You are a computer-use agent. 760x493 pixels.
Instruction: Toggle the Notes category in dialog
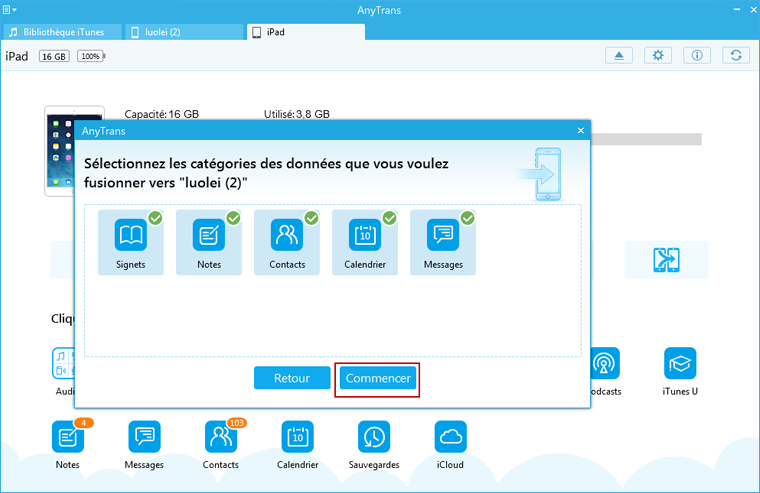[x=209, y=242]
